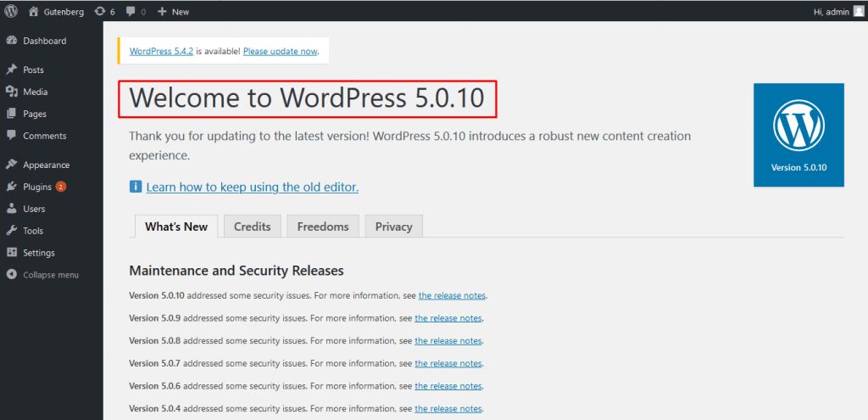Open release notes for Version 5.0.9

coord(448,318)
